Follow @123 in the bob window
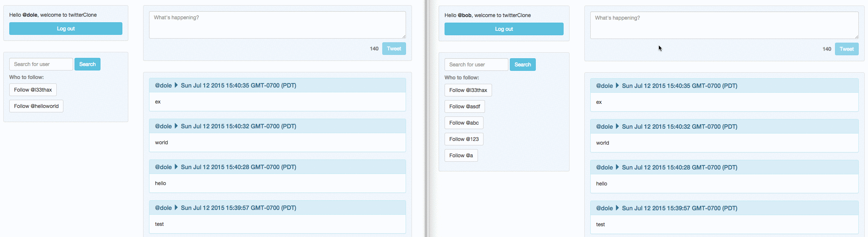Screen dimensions: 868x237 (464, 139)
